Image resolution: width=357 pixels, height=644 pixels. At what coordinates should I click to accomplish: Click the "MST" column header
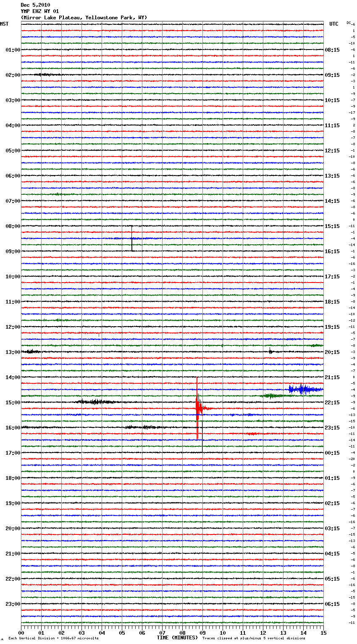pyautogui.click(x=4, y=24)
